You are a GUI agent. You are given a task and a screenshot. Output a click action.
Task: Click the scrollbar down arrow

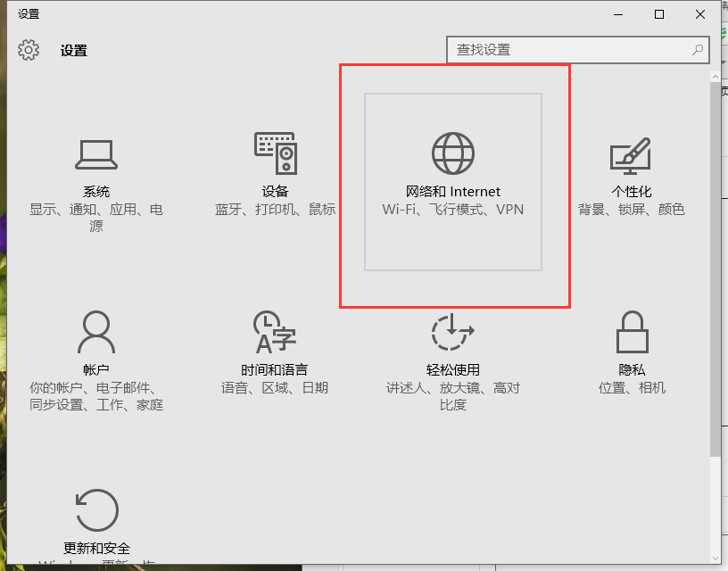pyautogui.click(x=716, y=557)
